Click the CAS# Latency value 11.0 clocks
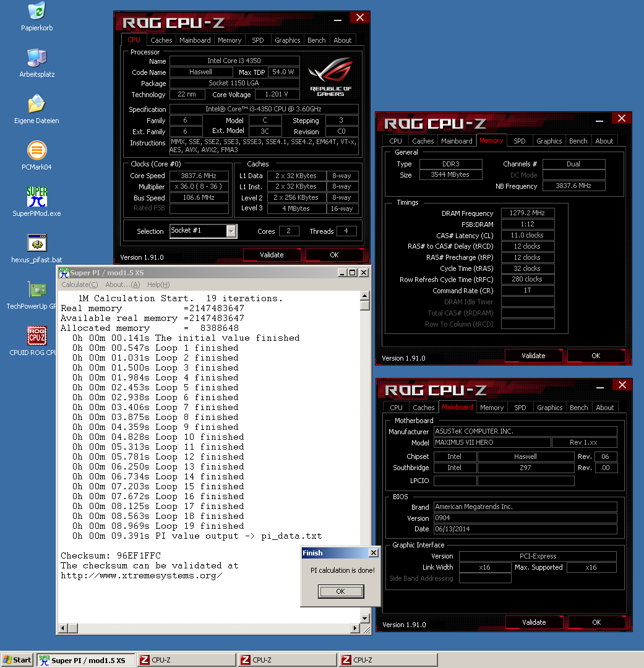Image resolution: width=644 pixels, height=668 pixels. (527, 235)
